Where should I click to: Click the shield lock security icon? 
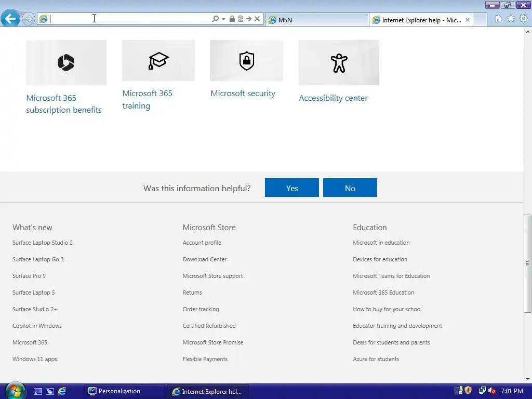[x=247, y=61]
